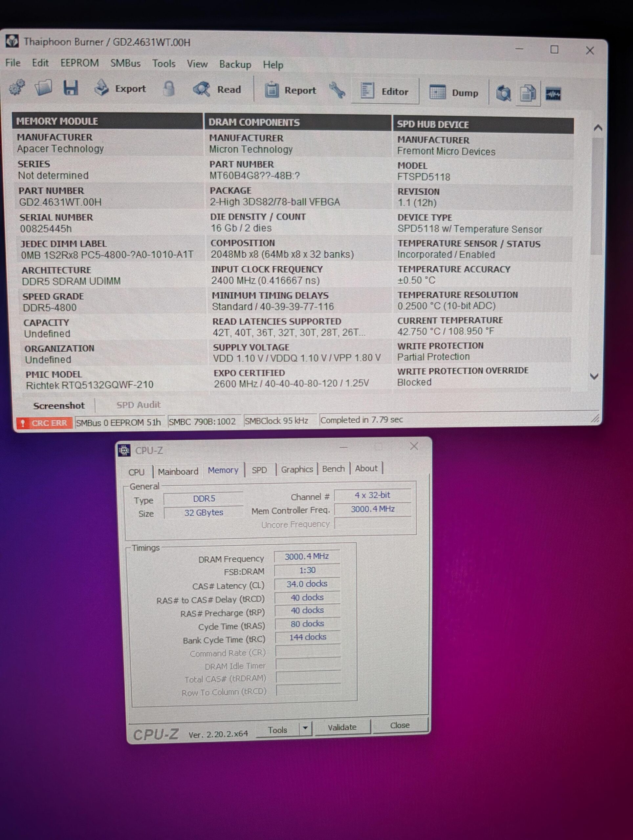Open the Backup menu
633x840 pixels.
point(235,65)
